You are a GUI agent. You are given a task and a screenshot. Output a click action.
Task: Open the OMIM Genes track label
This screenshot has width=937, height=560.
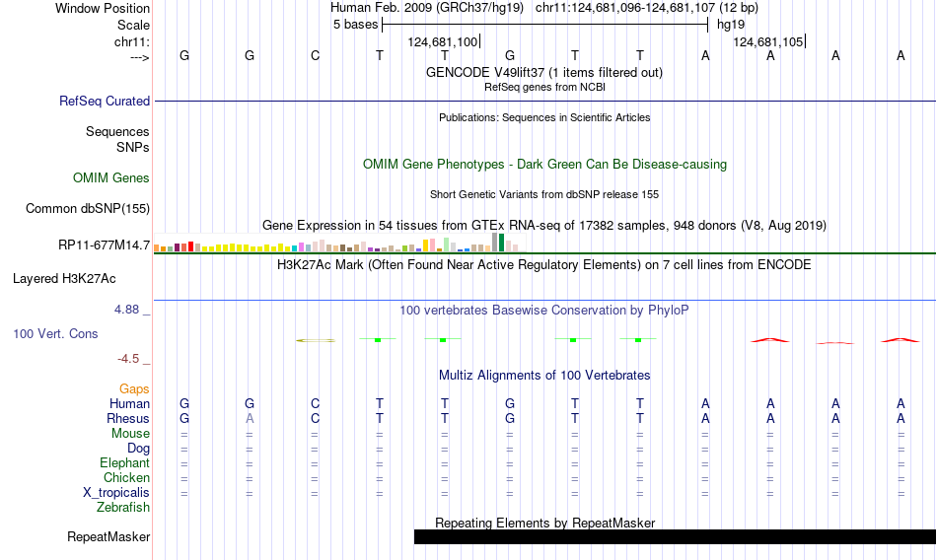point(111,178)
